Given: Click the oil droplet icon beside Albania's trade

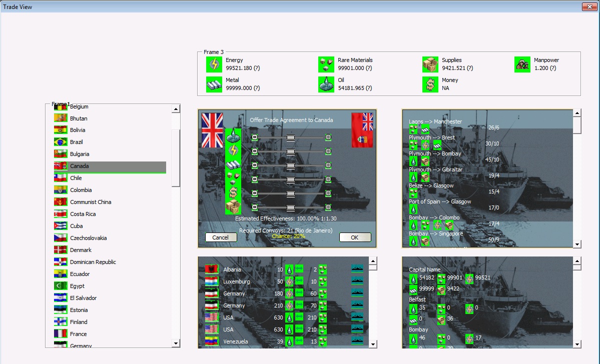Looking at the screenshot, I should tap(289, 269).
